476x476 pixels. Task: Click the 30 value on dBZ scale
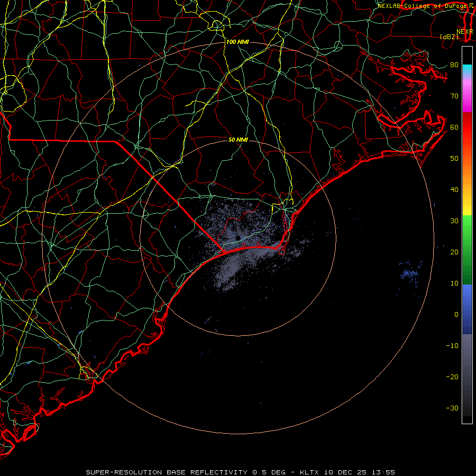454,221
